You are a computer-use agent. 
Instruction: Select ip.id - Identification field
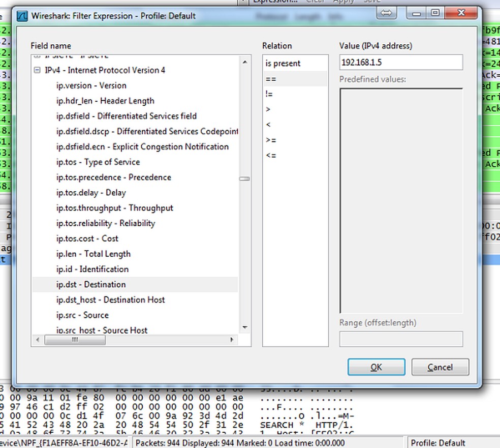pos(92,270)
